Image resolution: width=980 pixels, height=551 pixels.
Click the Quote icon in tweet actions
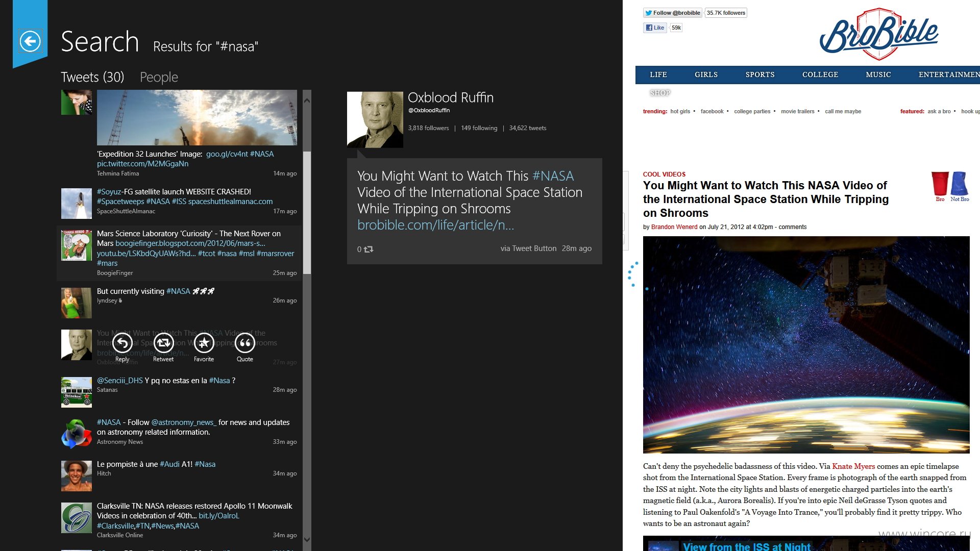(245, 343)
